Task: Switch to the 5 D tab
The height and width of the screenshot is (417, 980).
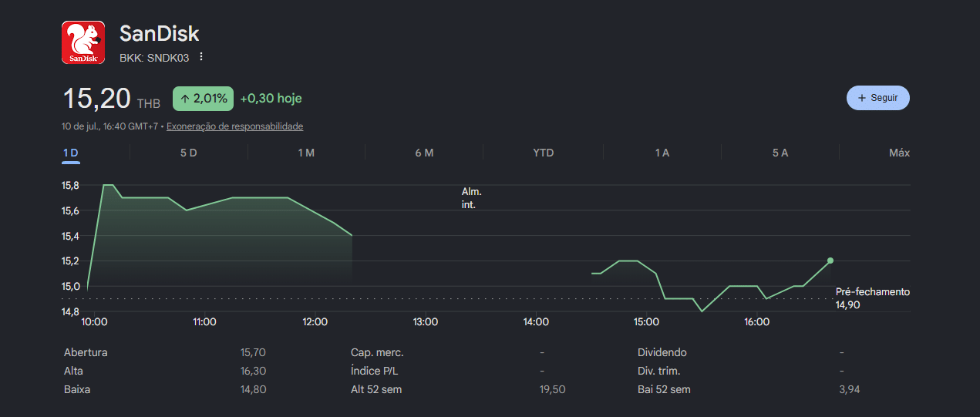Action: pyautogui.click(x=188, y=153)
